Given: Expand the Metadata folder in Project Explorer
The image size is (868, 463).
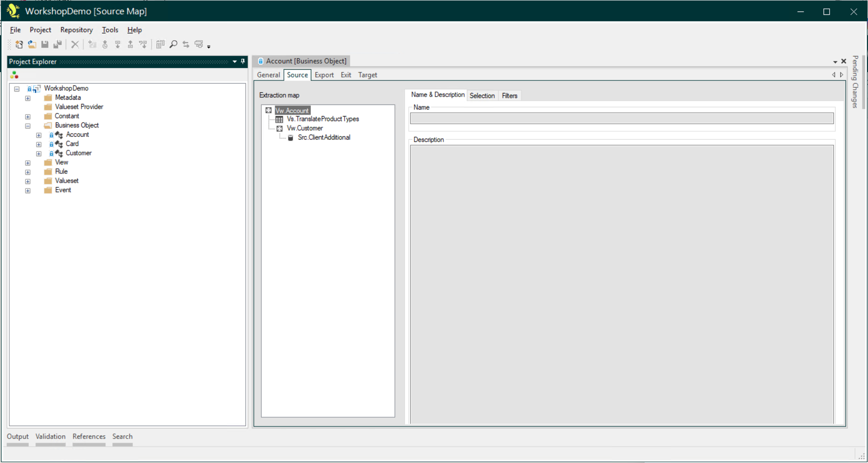Looking at the screenshot, I should (x=28, y=97).
